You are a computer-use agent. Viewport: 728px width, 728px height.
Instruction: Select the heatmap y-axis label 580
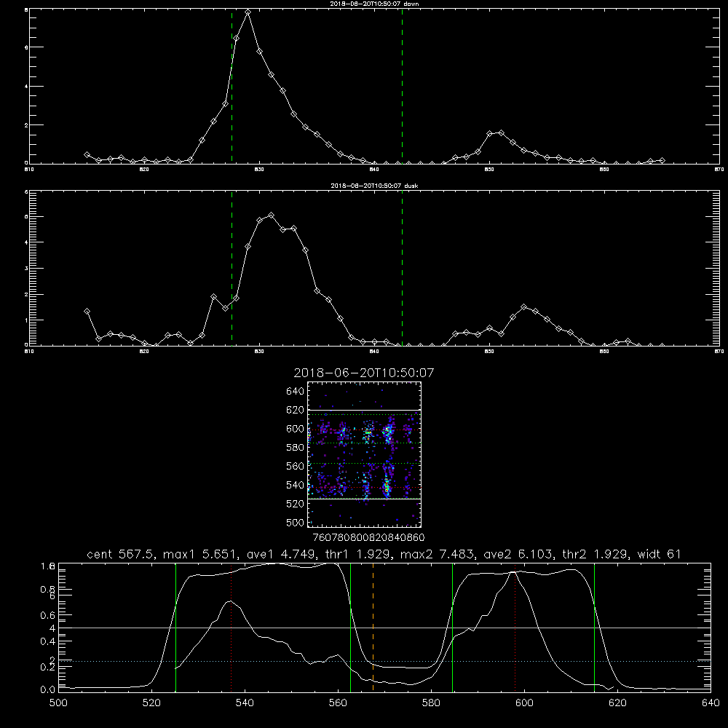(x=296, y=448)
